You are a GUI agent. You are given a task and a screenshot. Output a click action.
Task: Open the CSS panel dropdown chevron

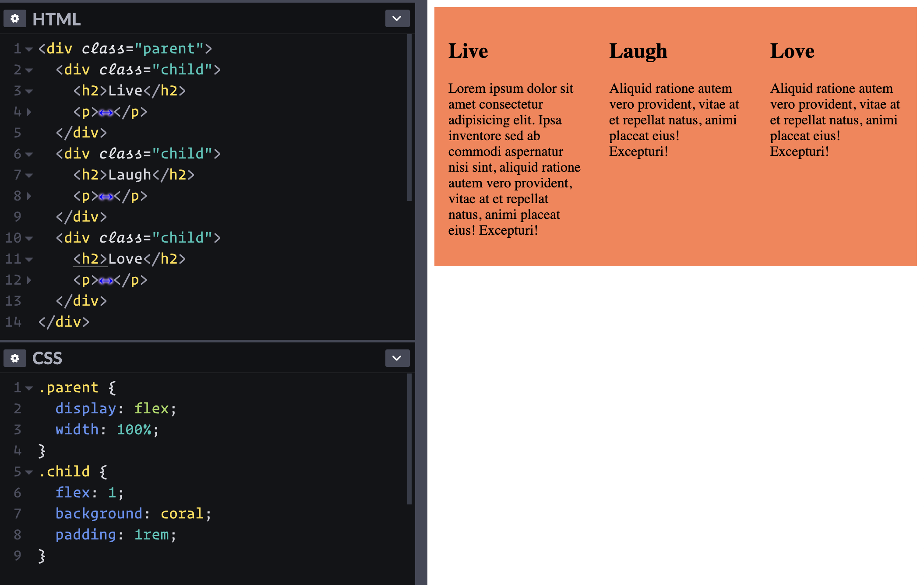point(397,358)
